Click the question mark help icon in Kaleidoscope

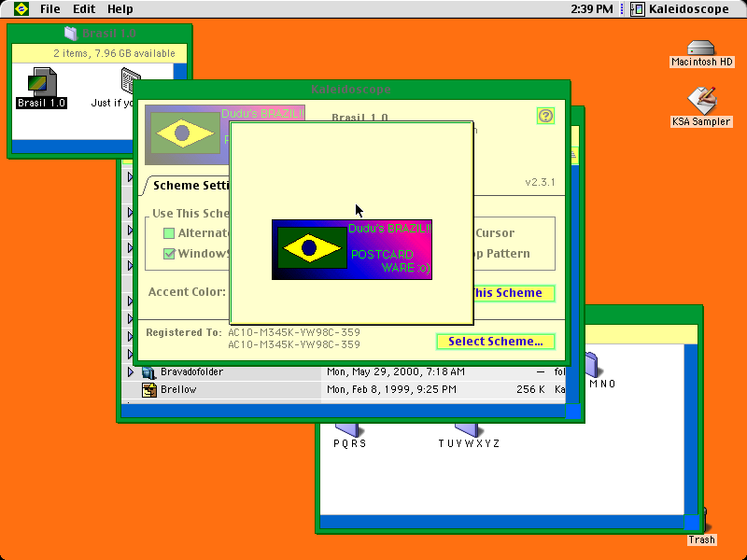pyautogui.click(x=545, y=116)
